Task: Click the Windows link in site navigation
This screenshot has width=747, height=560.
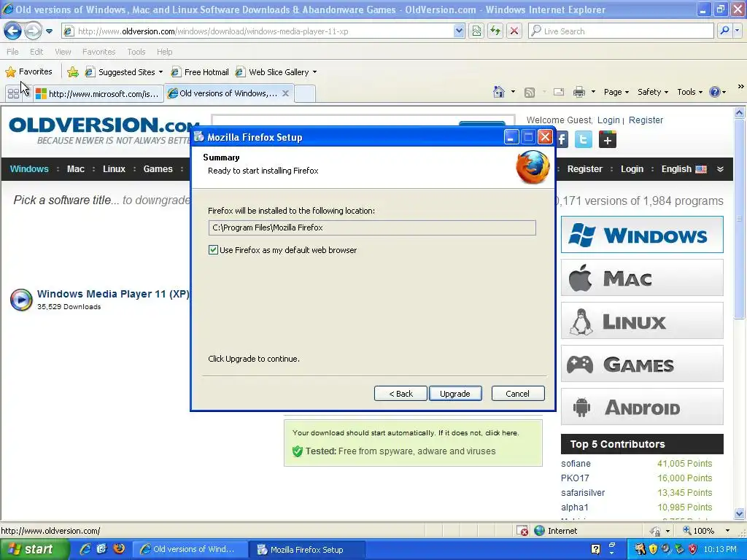Action: pyautogui.click(x=29, y=169)
